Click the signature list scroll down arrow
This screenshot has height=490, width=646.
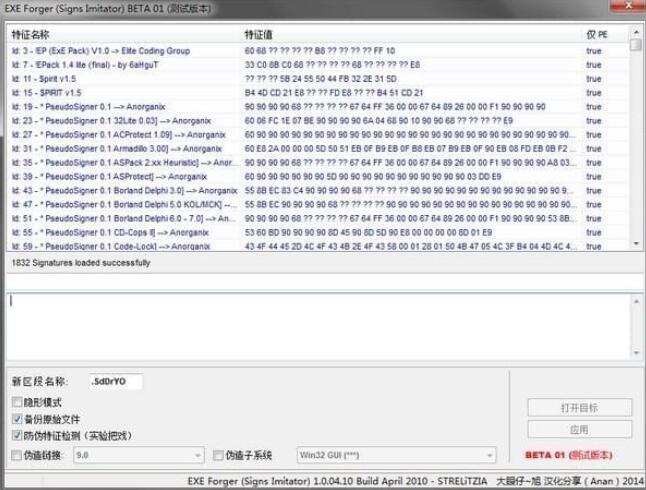click(x=636, y=244)
